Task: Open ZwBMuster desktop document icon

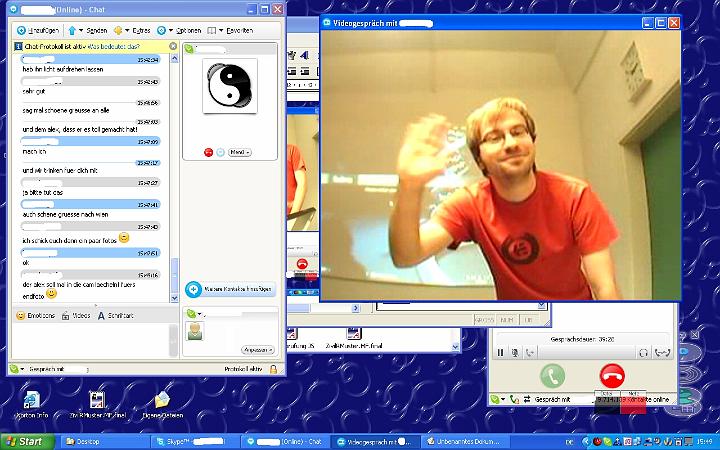Action: (x=97, y=405)
